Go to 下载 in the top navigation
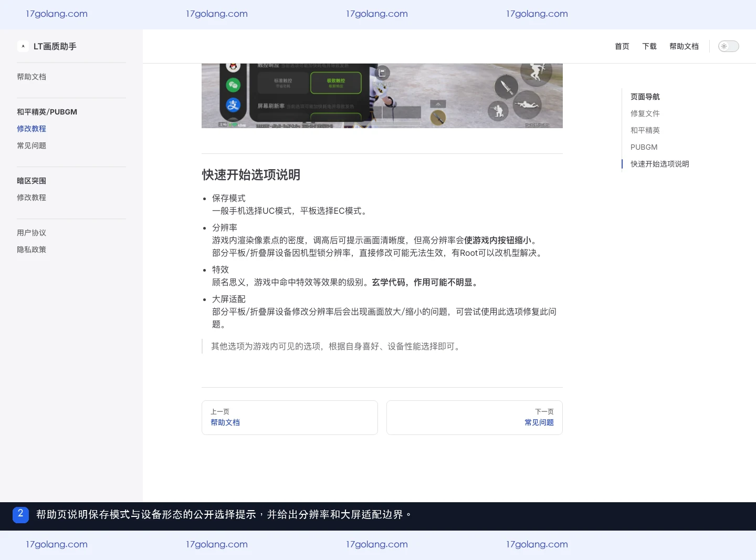 649,46
